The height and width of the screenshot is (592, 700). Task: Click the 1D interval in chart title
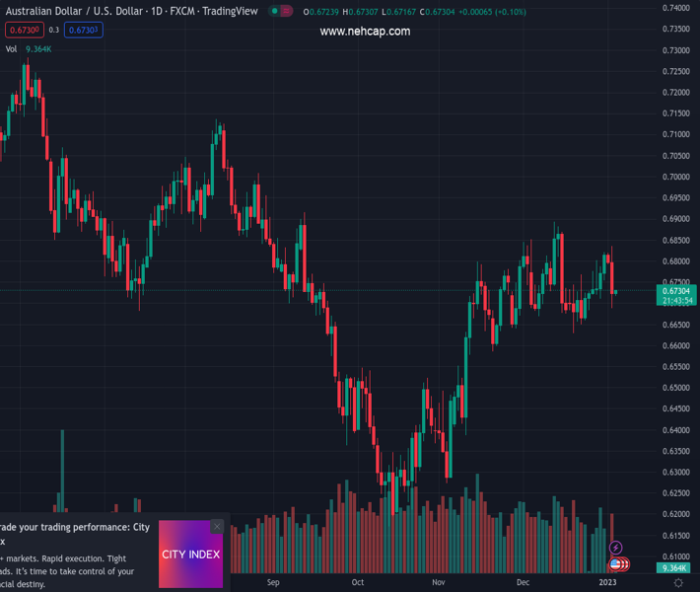[157, 11]
